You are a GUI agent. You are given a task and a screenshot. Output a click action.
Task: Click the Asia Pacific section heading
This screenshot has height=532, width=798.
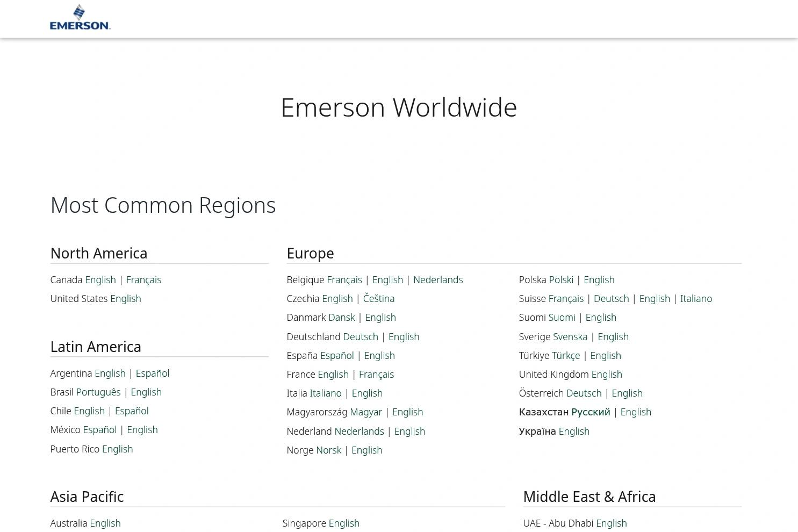87,497
